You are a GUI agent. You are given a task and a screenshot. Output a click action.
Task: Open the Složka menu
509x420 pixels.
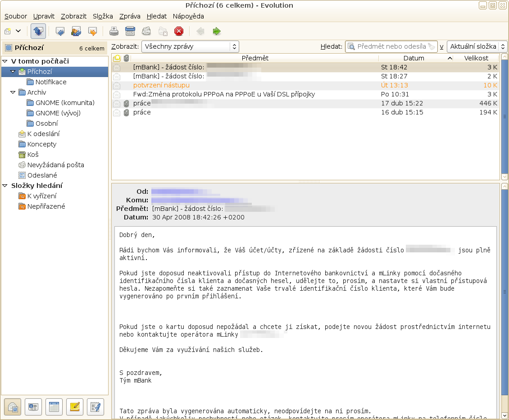[x=103, y=16]
